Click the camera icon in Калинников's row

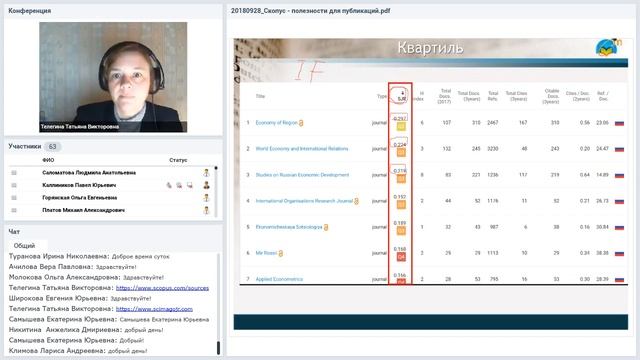coord(179,185)
